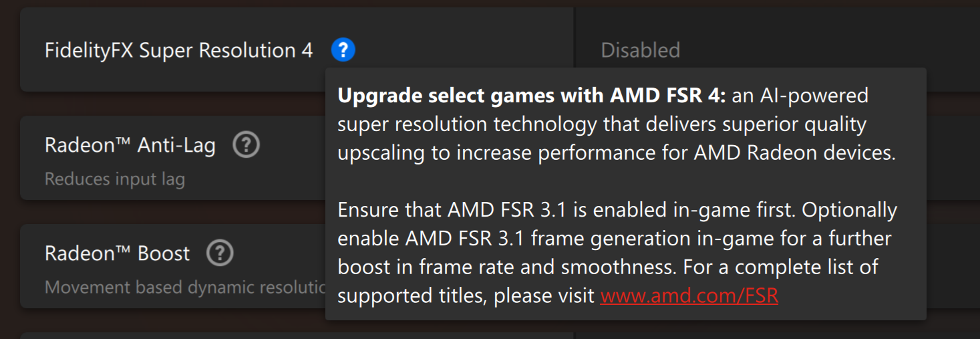Click Anti-Lag value panel right of tooltip
The width and height of the screenshot is (980, 339).
953,158
